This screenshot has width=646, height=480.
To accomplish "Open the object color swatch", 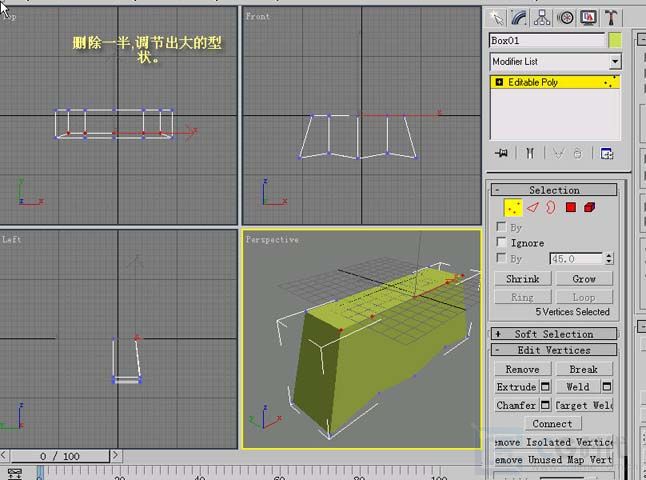I will tap(615, 40).
